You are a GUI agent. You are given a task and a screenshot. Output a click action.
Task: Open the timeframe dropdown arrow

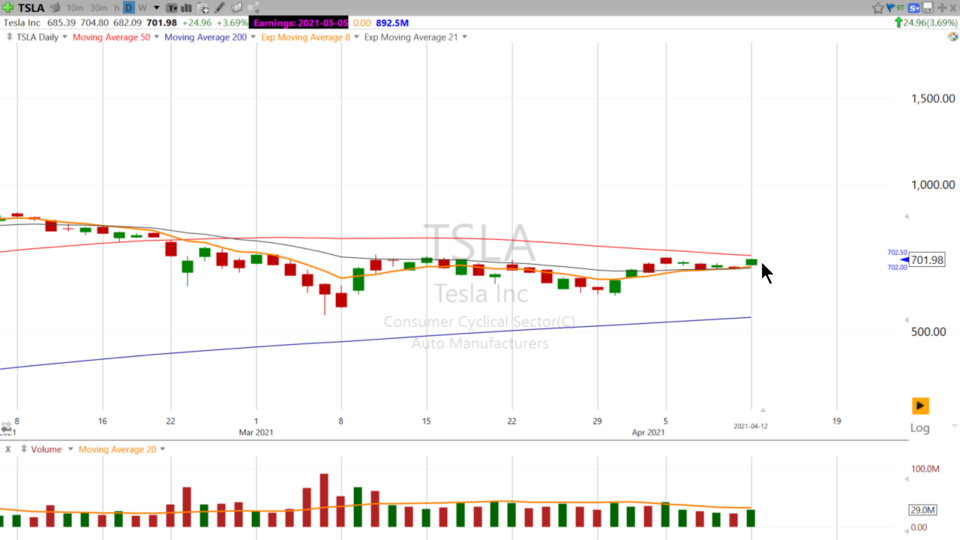(156, 8)
